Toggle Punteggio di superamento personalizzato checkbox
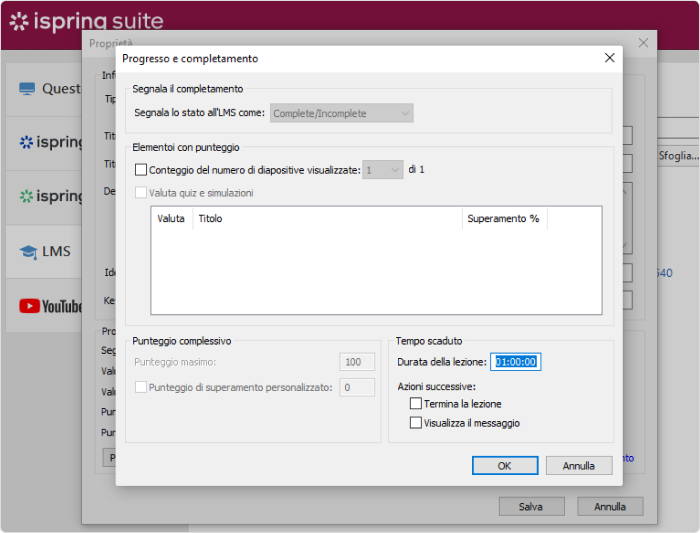The width and height of the screenshot is (700, 533). [x=141, y=387]
